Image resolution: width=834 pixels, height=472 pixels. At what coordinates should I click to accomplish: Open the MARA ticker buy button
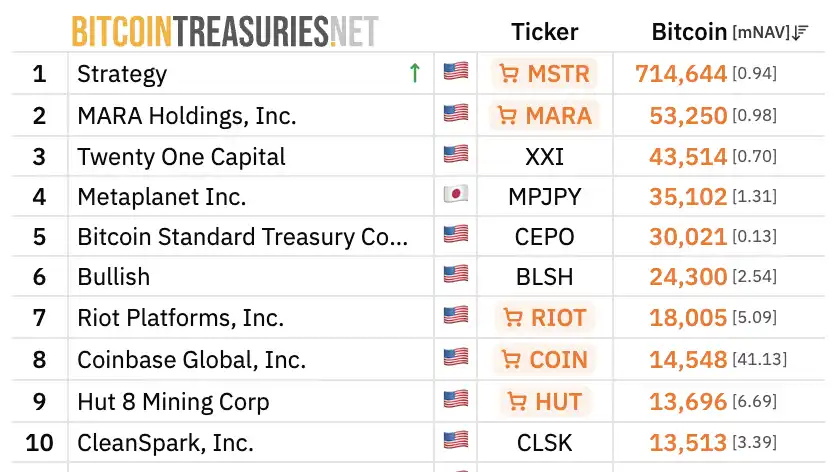[x=544, y=115]
